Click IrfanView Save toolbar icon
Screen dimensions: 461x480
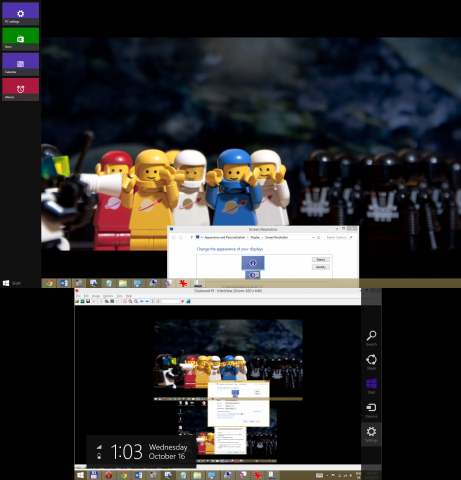[88, 301]
